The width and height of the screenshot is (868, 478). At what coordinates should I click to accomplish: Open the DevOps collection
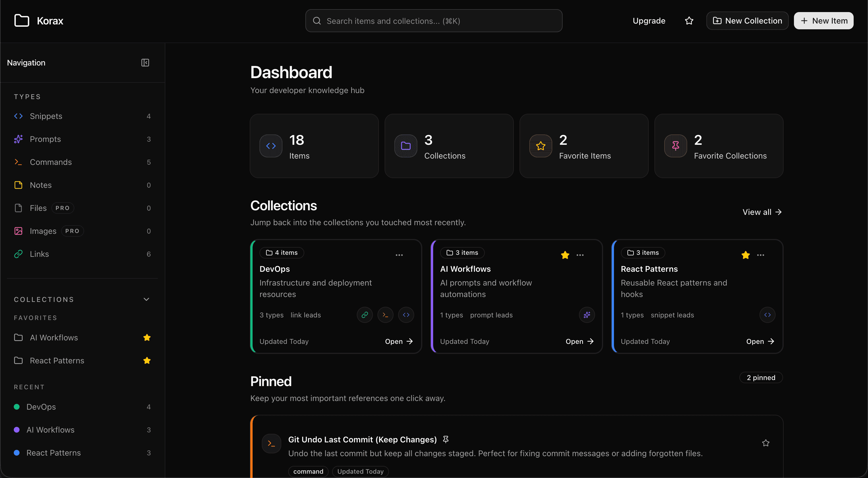399,341
